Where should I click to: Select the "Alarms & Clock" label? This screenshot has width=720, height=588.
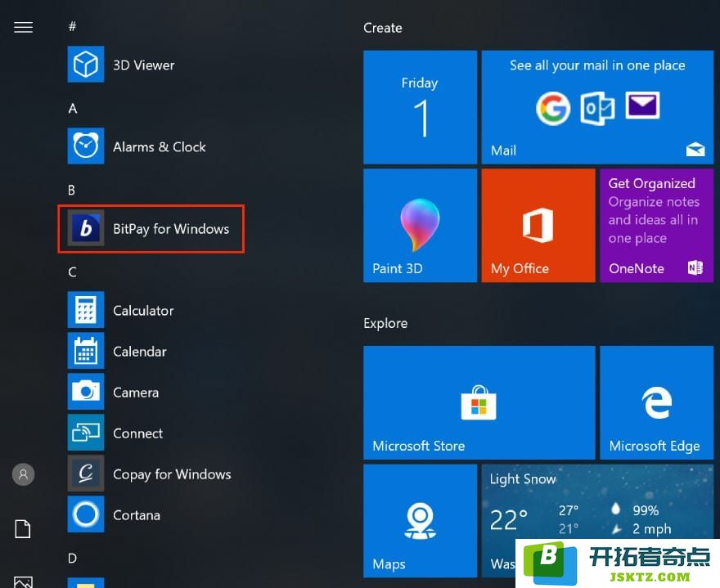click(x=160, y=147)
